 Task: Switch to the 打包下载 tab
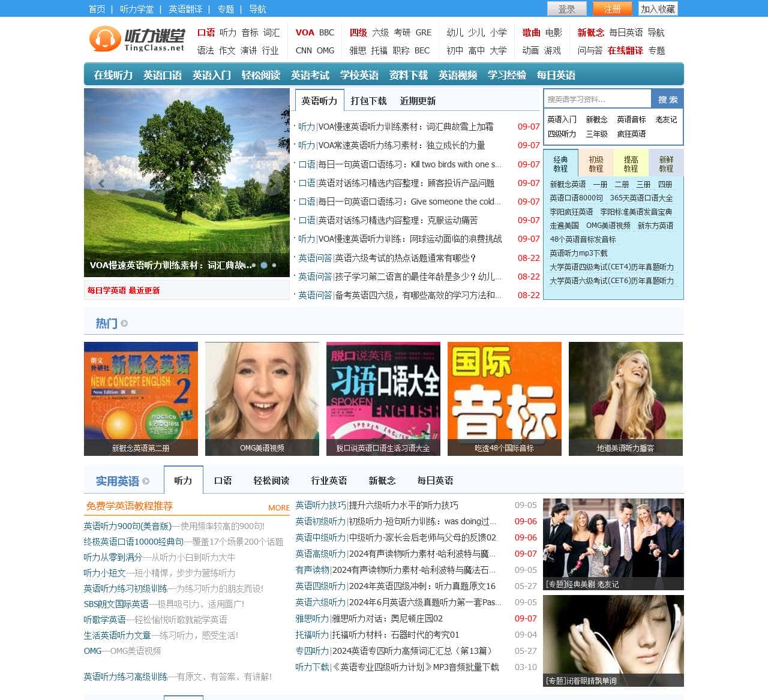pos(370,100)
